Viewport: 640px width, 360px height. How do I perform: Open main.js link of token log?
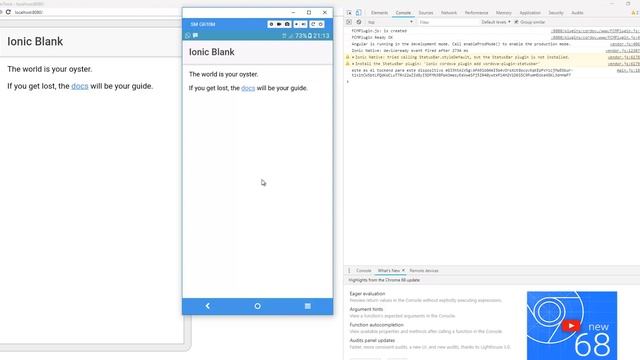click(x=628, y=70)
